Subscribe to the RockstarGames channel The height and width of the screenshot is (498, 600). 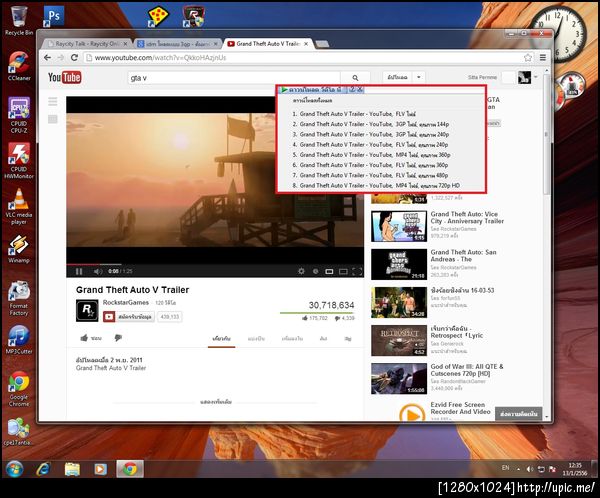129,317
